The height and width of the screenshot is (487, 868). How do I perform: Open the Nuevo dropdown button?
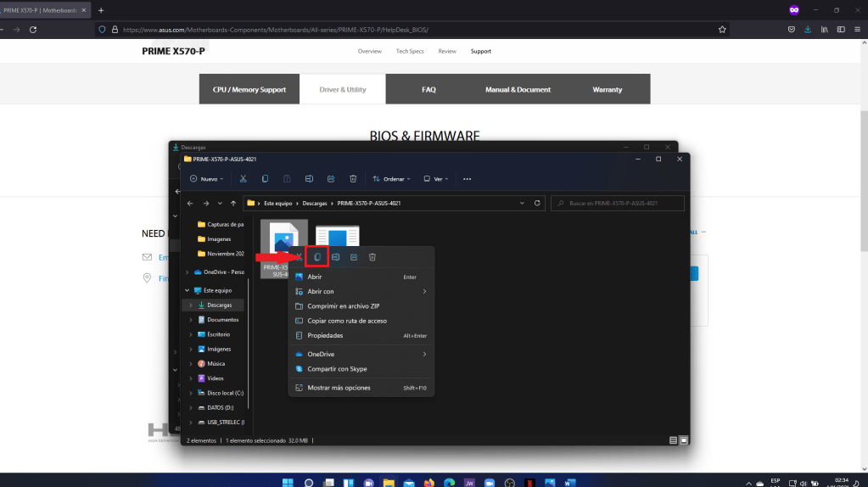pos(208,179)
